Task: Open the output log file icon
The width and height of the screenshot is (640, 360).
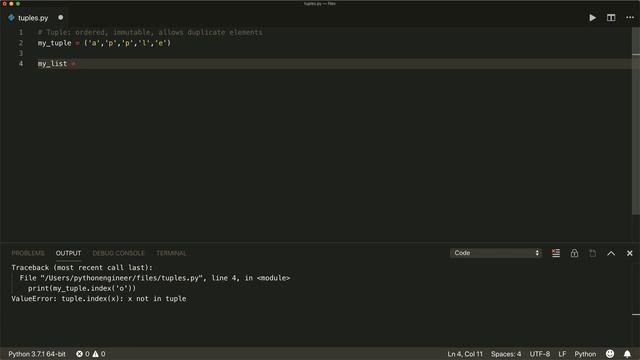Action: 593,253
